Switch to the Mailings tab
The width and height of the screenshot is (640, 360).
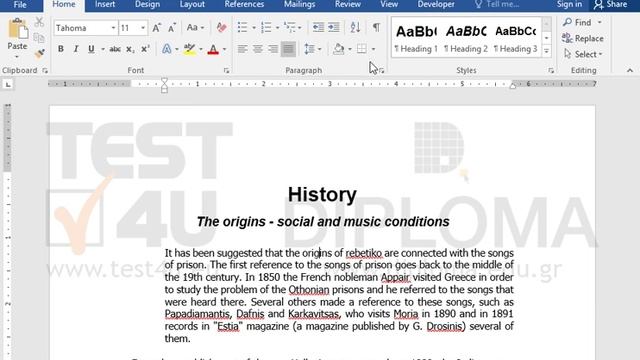coord(300,4)
